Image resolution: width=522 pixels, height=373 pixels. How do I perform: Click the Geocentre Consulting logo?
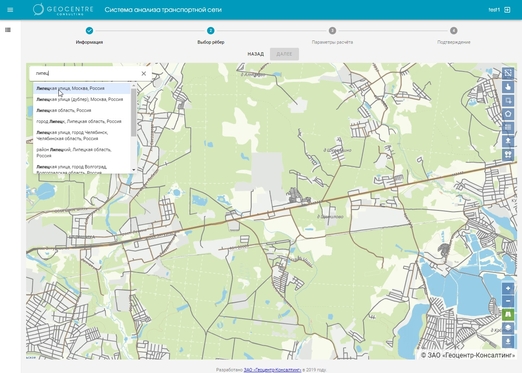(x=63, y=9)
